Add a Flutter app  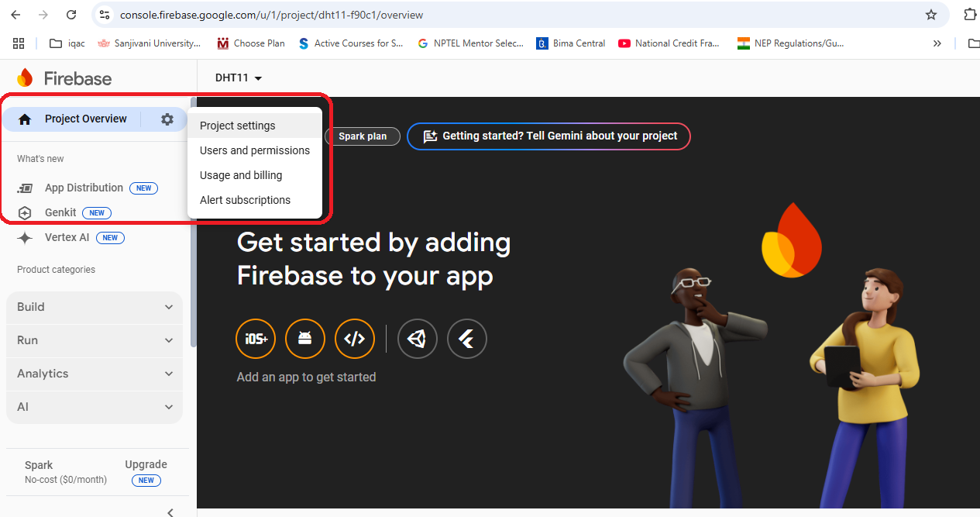click(x=467, y=339)
